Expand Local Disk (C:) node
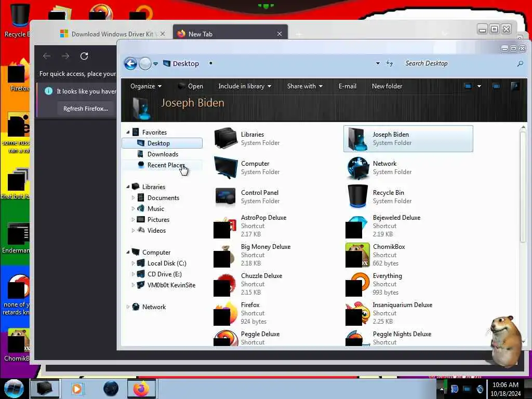Viewport: 532px width, 399px height. pyautogui.click(x=133, y=263)
